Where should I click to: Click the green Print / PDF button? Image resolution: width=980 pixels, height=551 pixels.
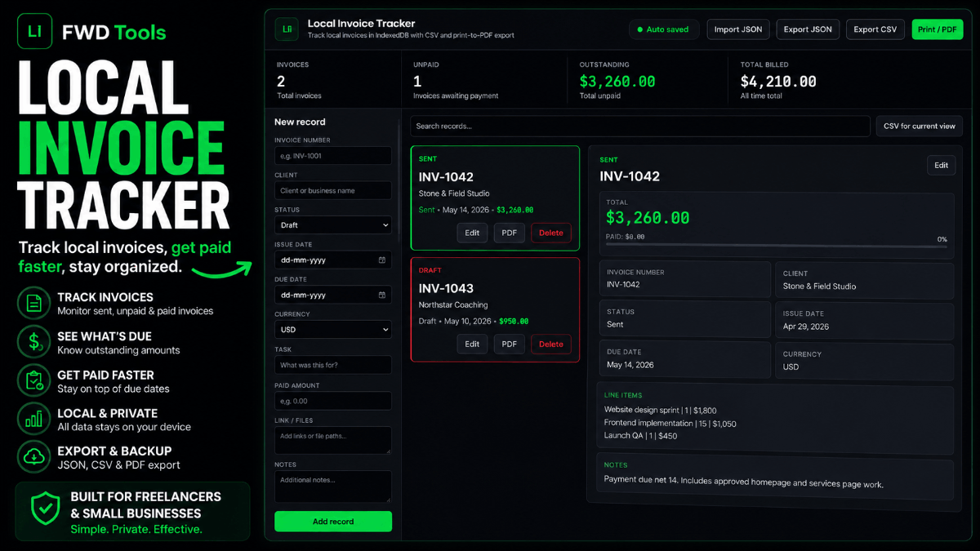point(938,29)
